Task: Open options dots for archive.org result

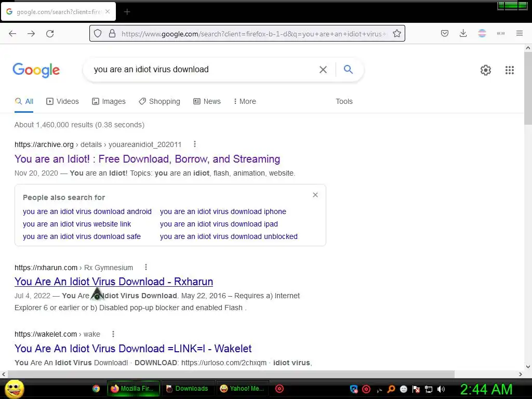Action: (195, 144)
